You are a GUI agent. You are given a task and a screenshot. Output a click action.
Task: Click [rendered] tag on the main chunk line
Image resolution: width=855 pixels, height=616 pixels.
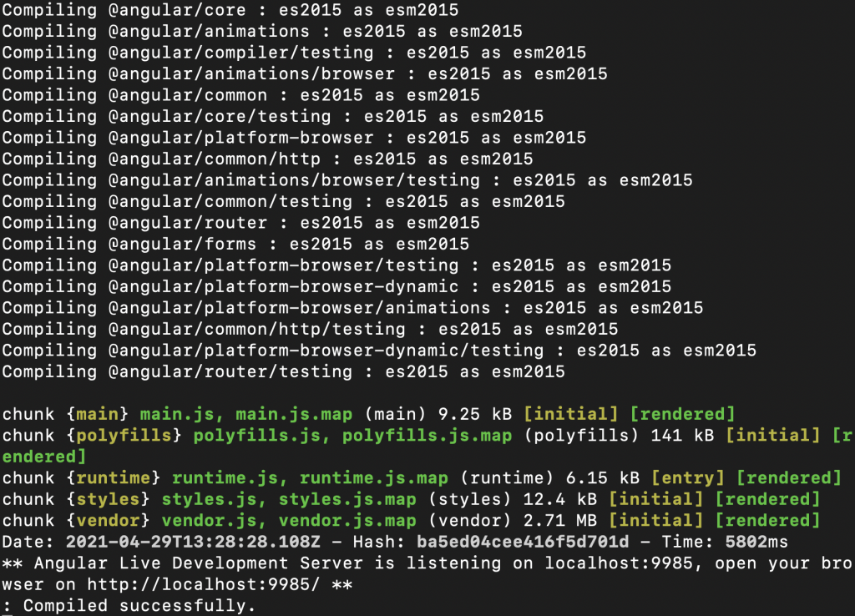(682, 415)
